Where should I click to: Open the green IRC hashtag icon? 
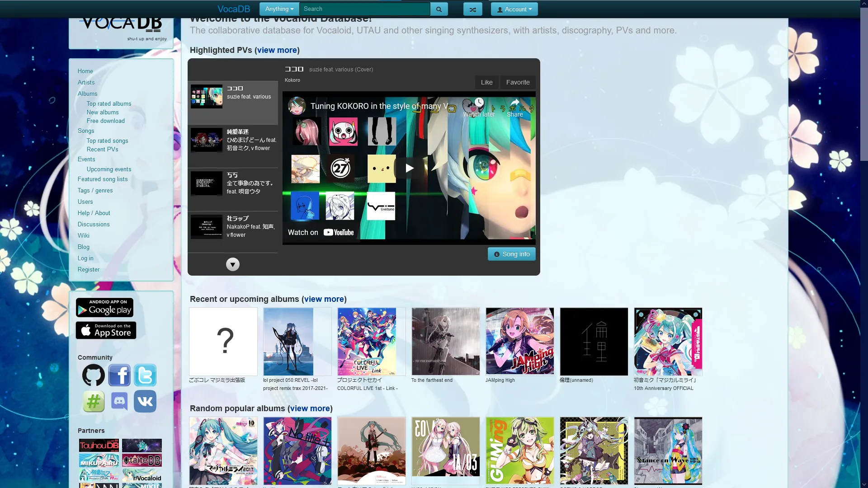(94, 401)
